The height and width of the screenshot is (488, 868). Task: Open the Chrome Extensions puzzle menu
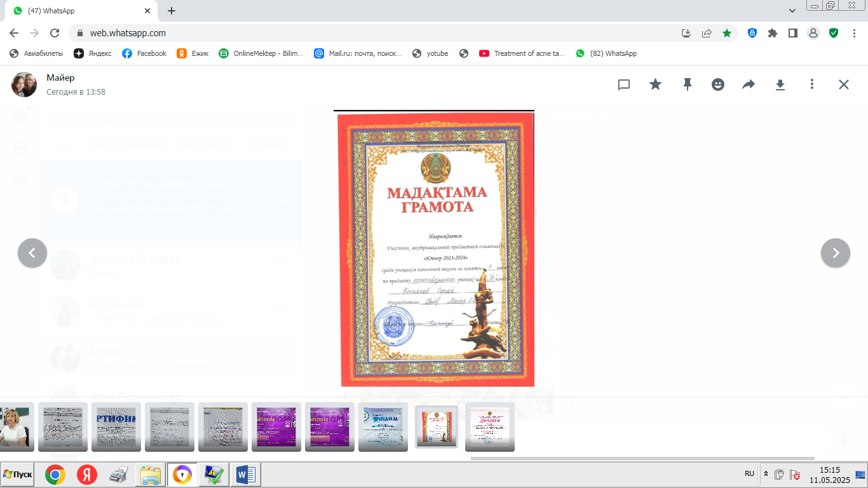tap(773, 33)
